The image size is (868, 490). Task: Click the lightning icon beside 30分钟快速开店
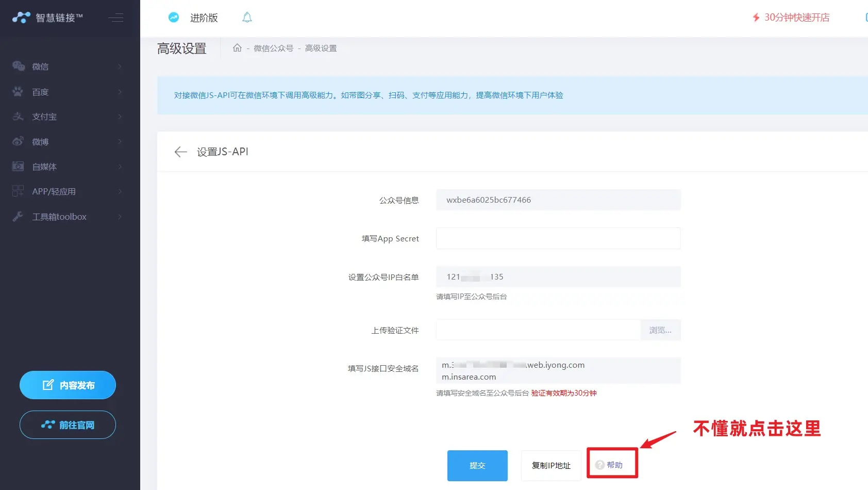click(x=756, y=18)
